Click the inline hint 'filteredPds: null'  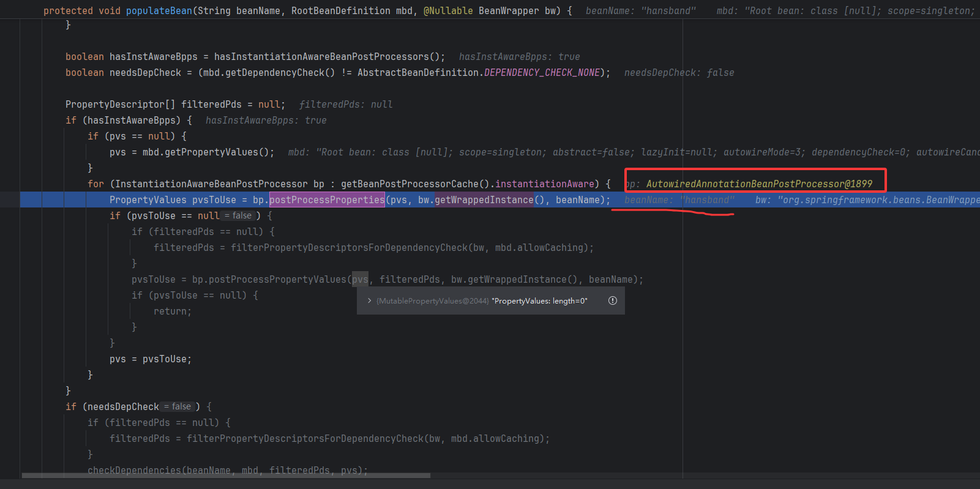[346, 105]
